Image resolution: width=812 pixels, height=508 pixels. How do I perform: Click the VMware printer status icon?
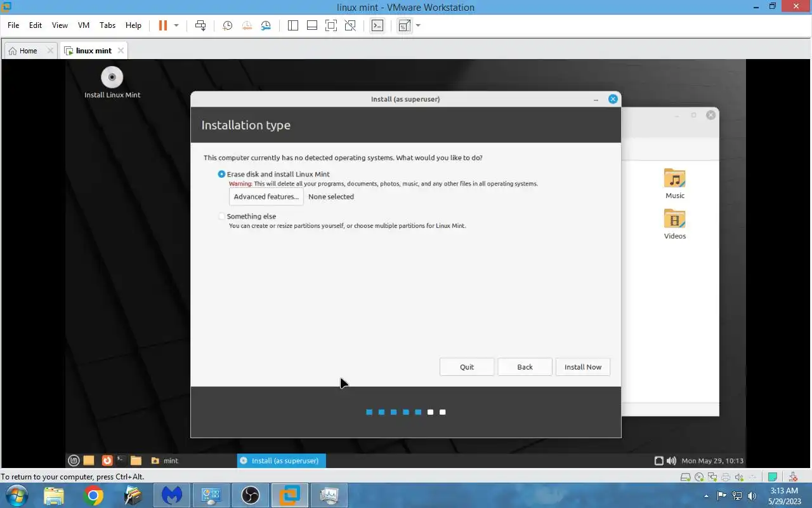coord(726,477)
